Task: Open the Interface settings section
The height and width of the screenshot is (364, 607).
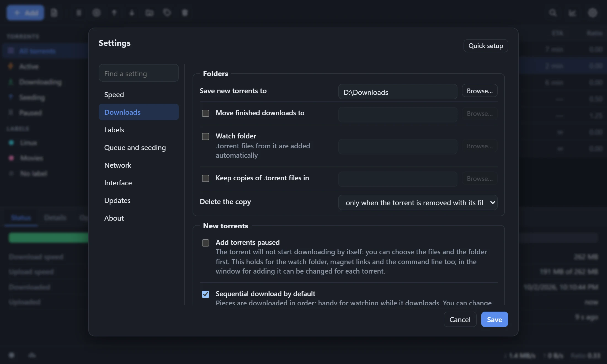Action: coord(139,183)
